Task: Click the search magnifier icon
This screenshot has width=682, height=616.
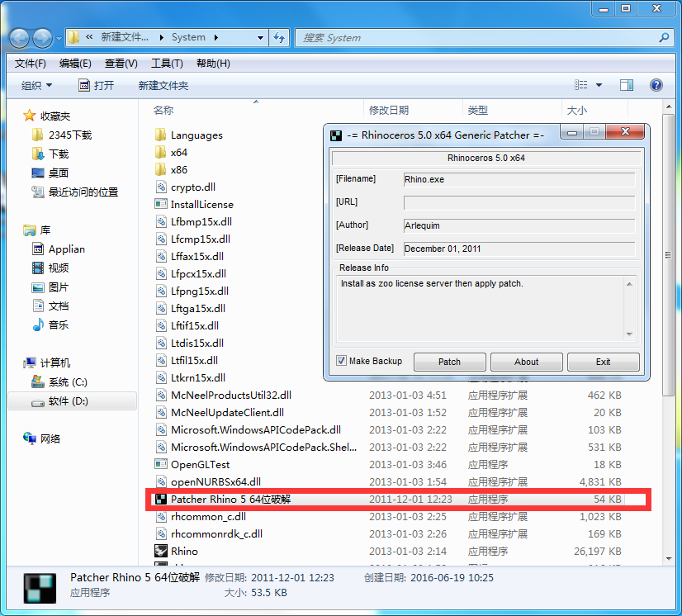Action: click(x=664, y=38)
